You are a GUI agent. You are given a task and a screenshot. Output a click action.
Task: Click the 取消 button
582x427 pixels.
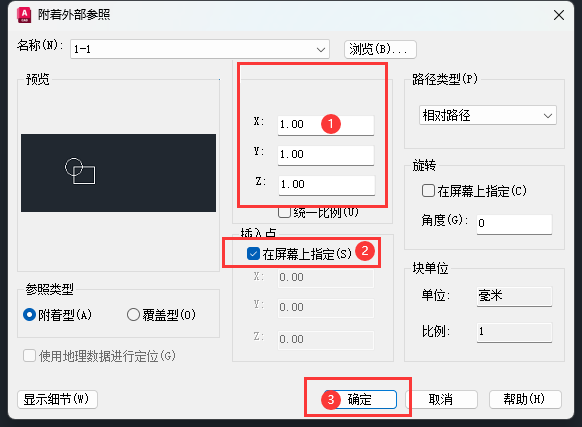[x=441, y=400]
